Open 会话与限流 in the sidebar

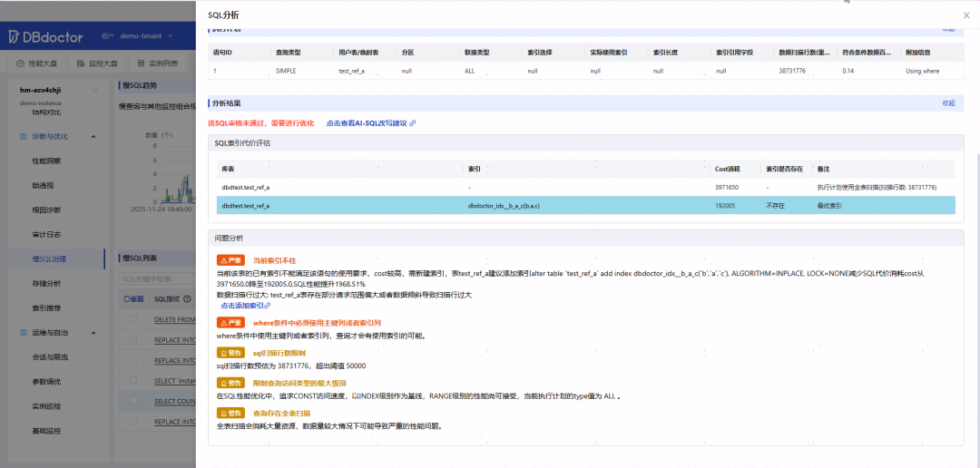point(51,356)
